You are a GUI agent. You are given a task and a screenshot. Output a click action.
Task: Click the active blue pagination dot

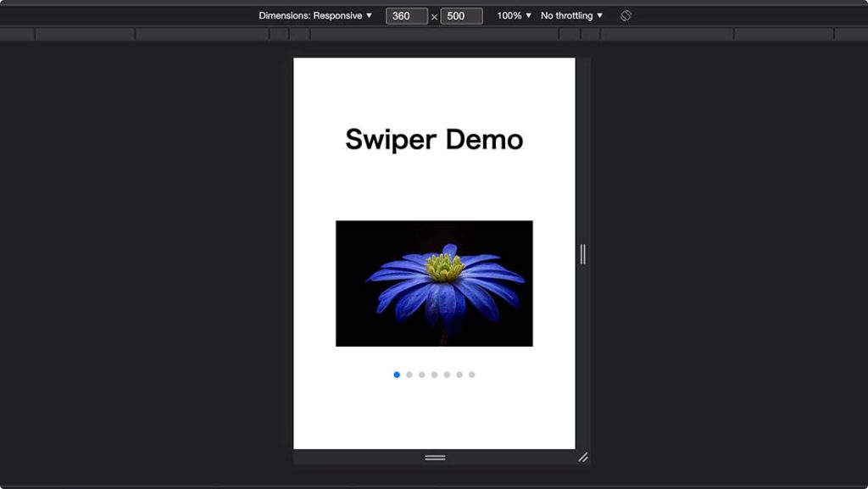[397, 374]
